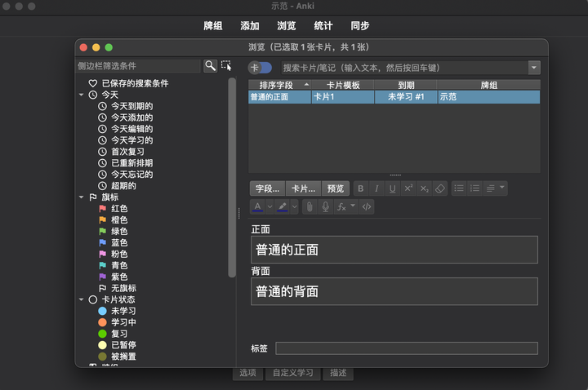Filter by 今天到期的
Screen dimensions: 588x390
click(x=125, y=106)
